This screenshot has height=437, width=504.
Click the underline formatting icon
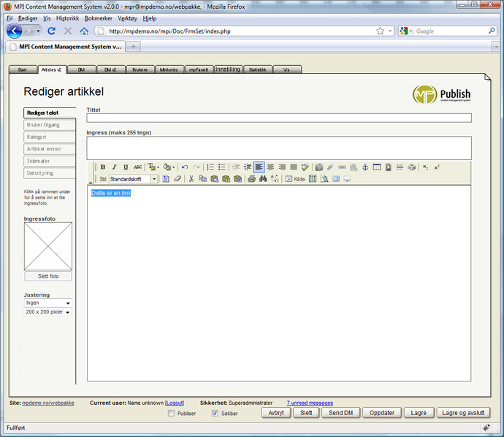tap(126, 167)
